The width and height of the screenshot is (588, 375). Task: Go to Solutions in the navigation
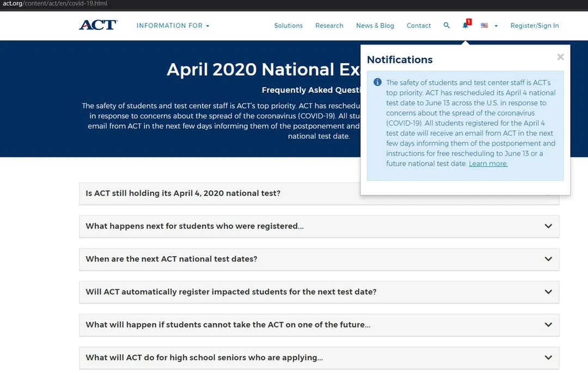[x=289, y=26]
